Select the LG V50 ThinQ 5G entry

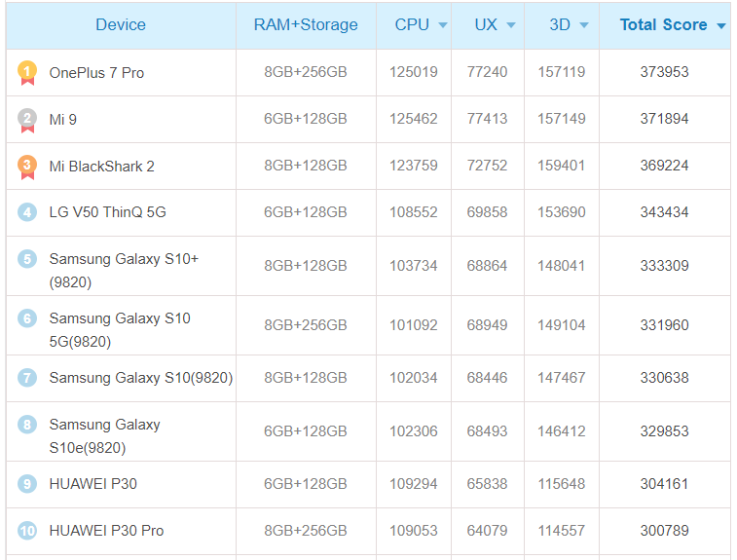[107, 212]
